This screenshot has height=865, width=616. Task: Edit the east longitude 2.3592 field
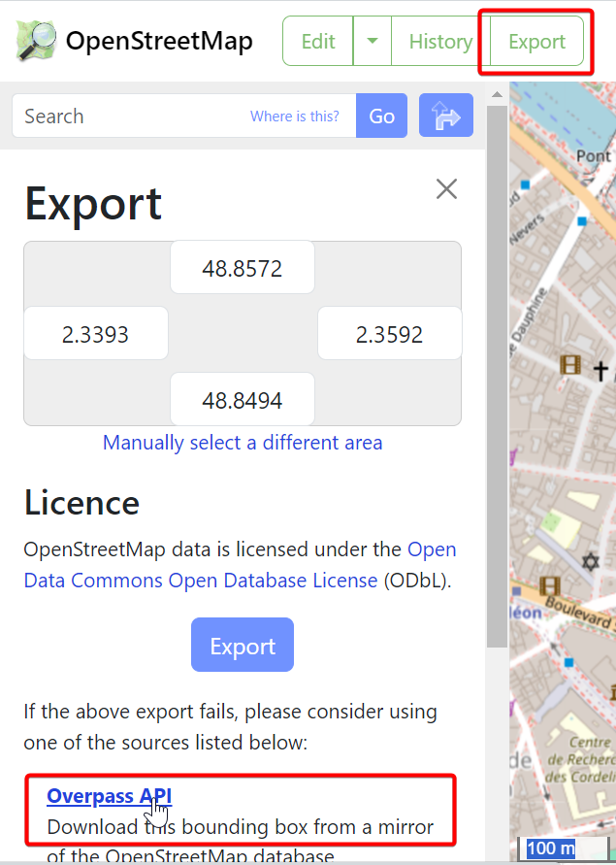click(x=389, y=333)
